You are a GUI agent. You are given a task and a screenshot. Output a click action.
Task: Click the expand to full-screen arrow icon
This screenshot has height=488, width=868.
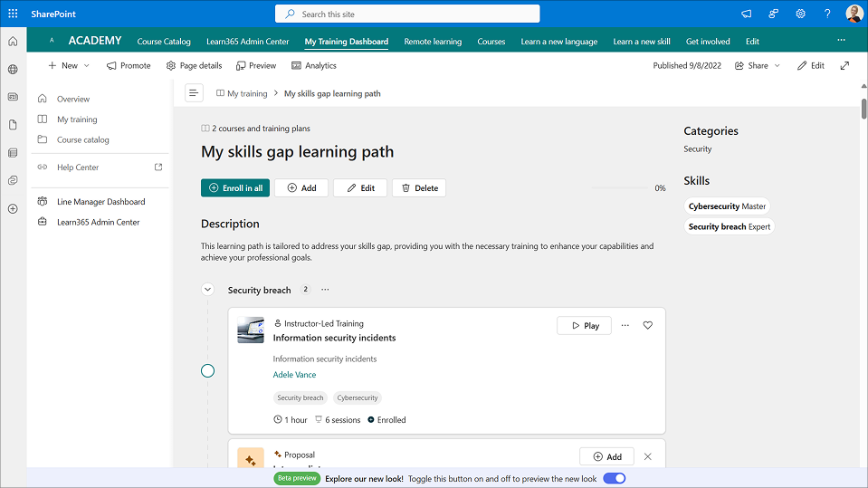point(844,65)
